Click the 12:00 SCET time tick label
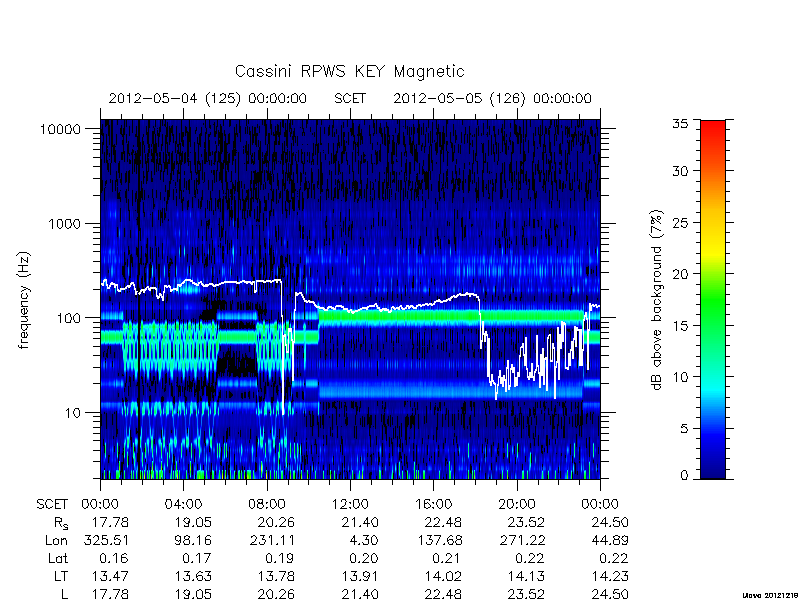Viewport: 800px width, 600px height. coord(350,505)
